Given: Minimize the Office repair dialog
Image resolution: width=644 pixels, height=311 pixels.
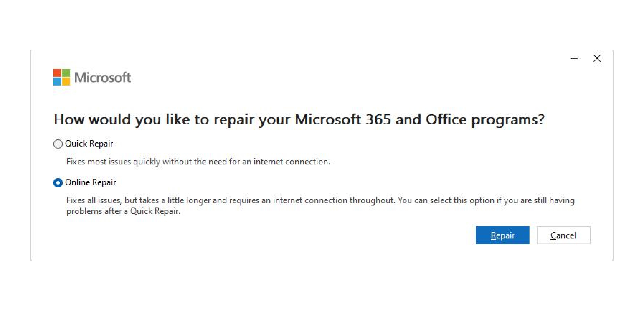Looking at the screenshot, I should click(x=574, y=58).
